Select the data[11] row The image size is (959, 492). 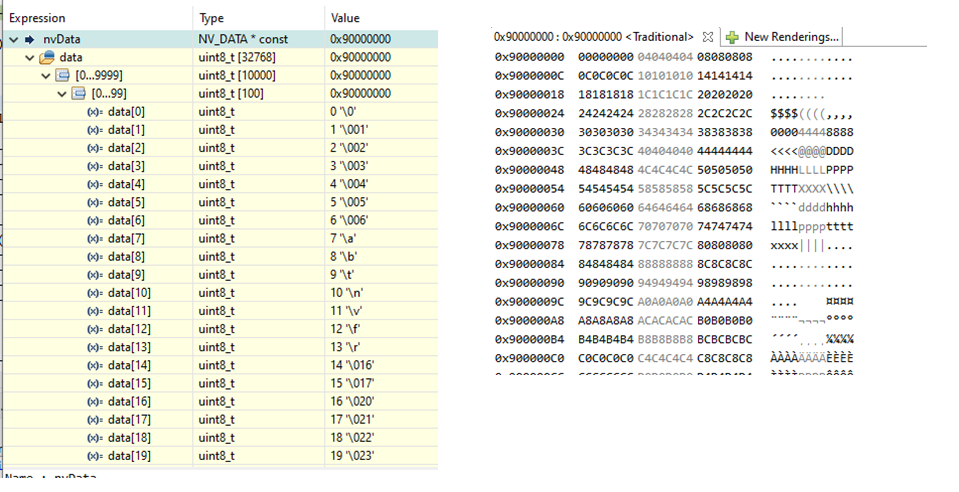tap(221, 311)
